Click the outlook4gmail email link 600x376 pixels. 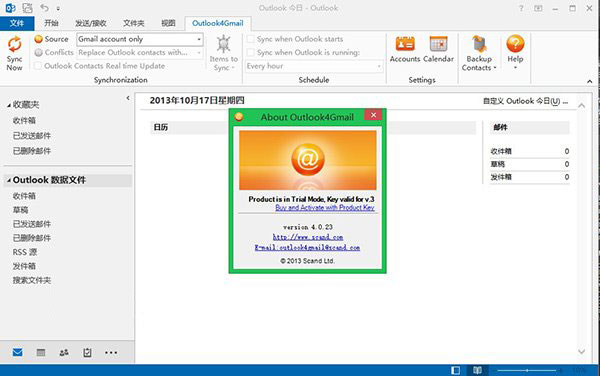click(x=307, y=247)
